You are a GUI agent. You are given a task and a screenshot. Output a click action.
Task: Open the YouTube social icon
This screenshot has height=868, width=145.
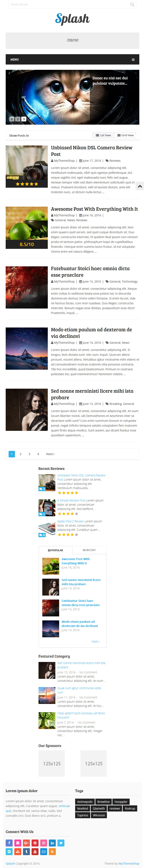click(35, 852)
